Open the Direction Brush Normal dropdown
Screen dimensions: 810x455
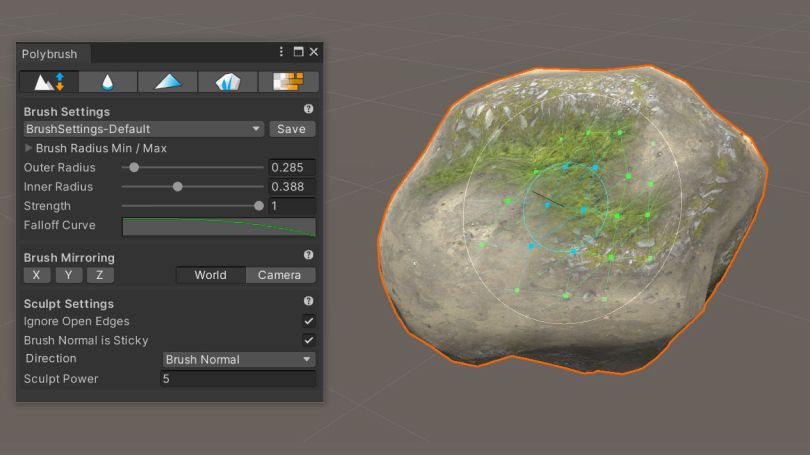239,359
